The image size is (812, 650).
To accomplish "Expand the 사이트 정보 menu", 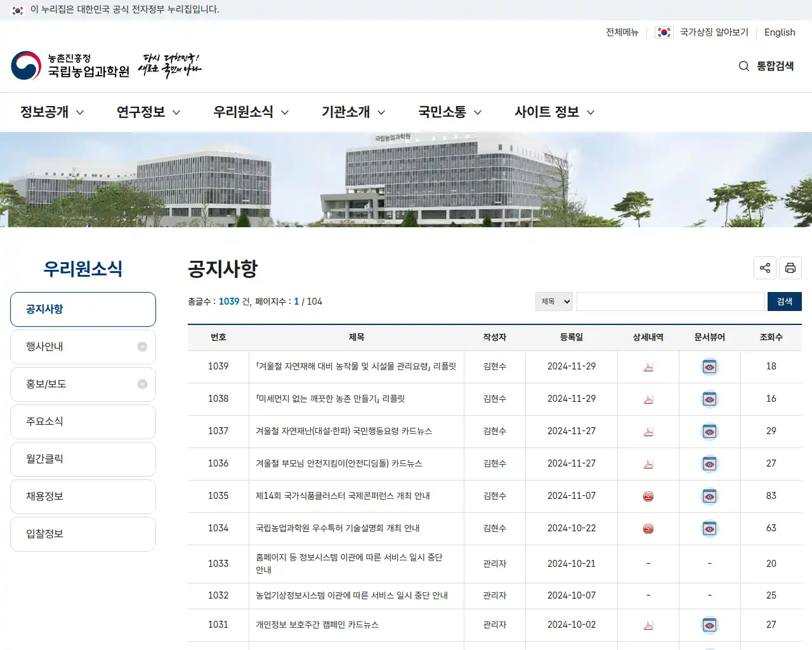I will pos(554,112).
